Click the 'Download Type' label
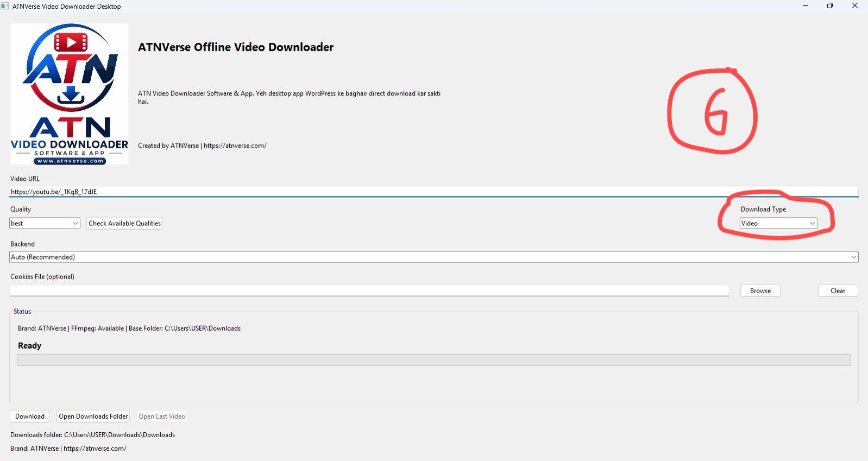 (x=763, y=209)
